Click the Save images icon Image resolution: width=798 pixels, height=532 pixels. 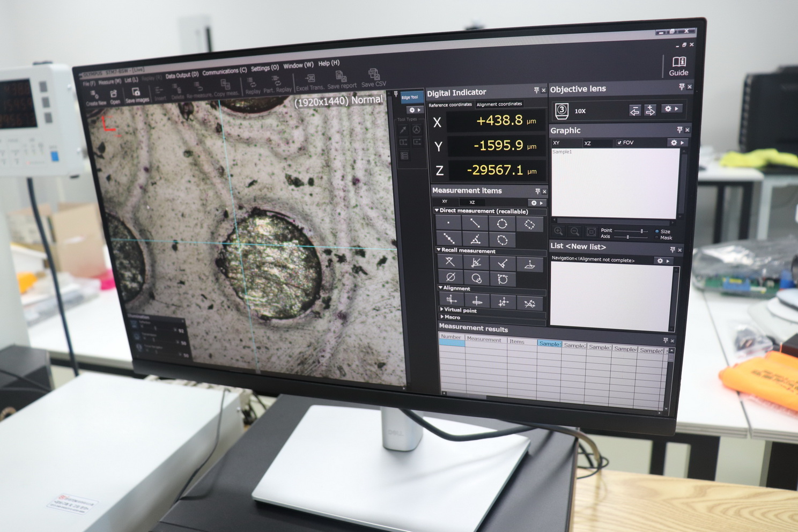coord(137,95)
